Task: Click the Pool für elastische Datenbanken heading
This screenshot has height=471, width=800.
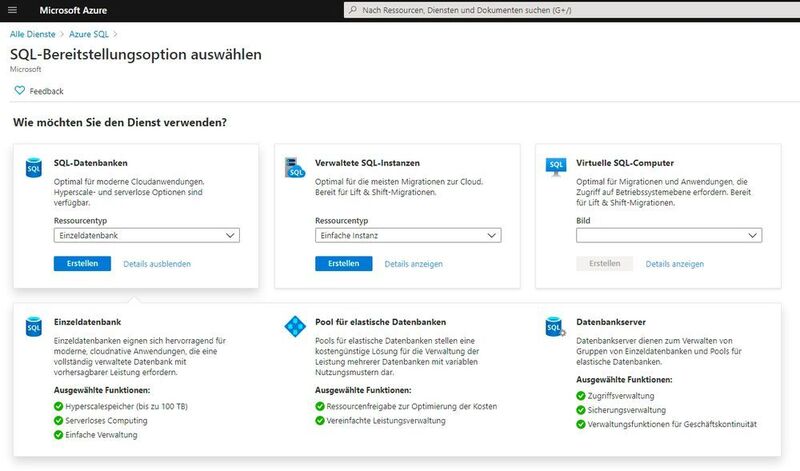Action: coord(380,322)
